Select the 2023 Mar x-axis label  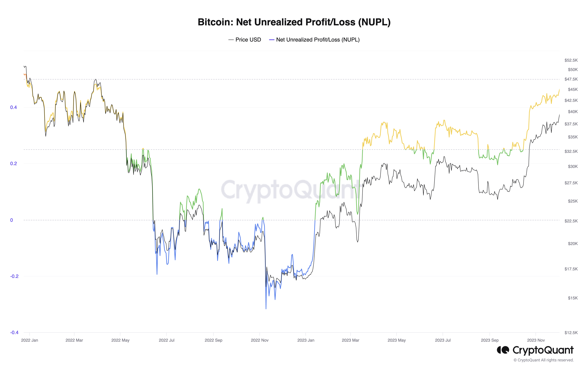coord(350,340)
